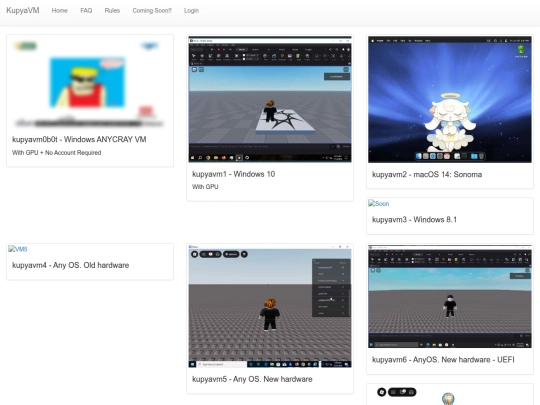The image size is (540, 405).
Task: Click 'kupyavm2 - macOS 14: Sonoma' title
Action: (x=427, y=175)
